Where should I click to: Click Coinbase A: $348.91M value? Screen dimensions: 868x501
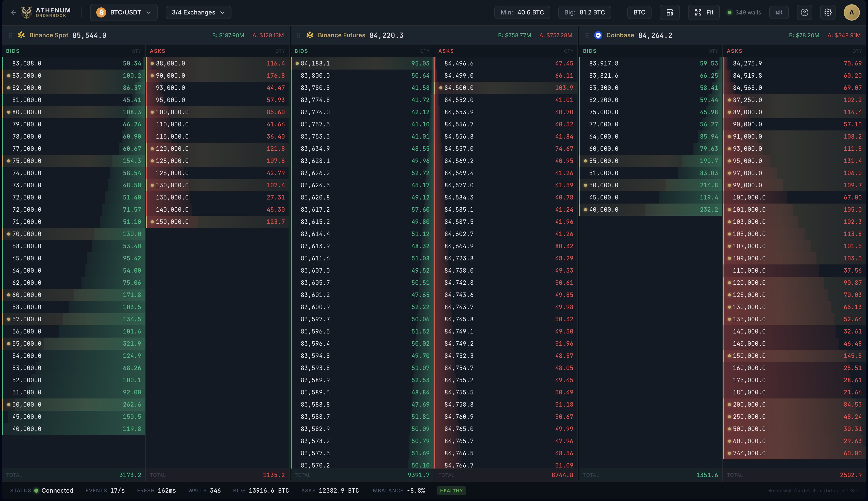(844, 36)
